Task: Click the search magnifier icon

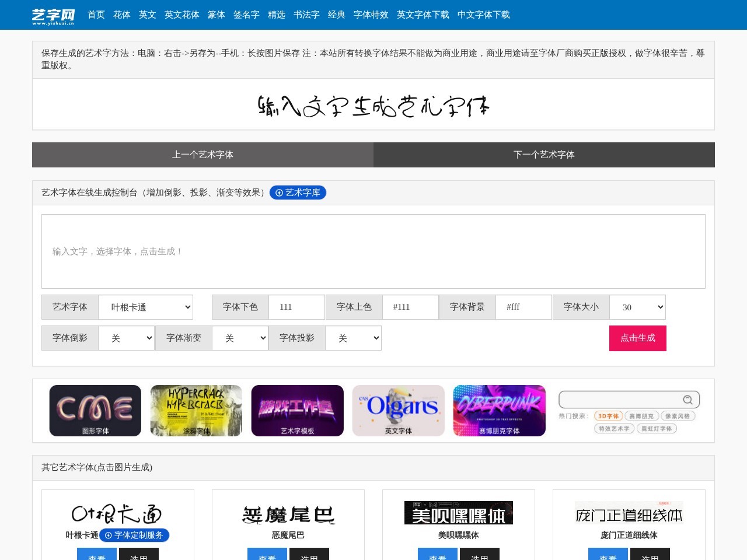Action: (x=687, y=400)
